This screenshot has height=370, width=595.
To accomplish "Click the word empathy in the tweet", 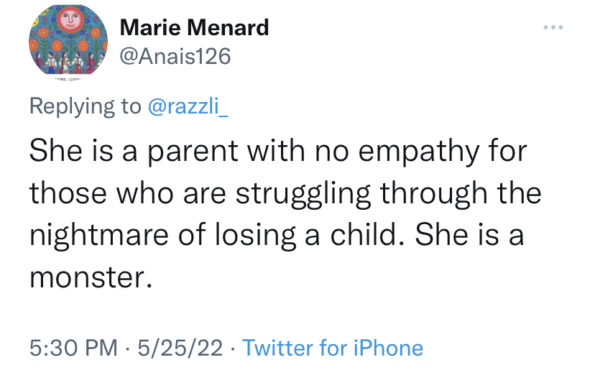I will coord(419,152).
